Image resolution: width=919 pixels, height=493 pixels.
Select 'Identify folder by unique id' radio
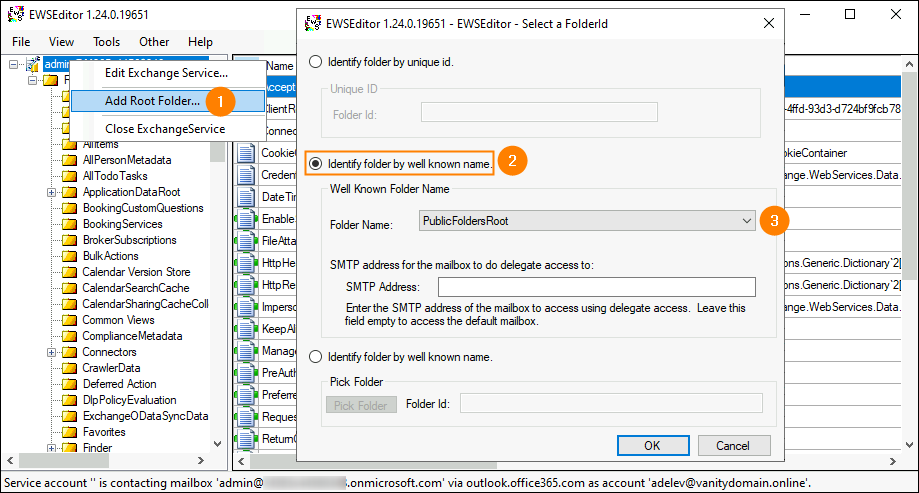(315, 62)
